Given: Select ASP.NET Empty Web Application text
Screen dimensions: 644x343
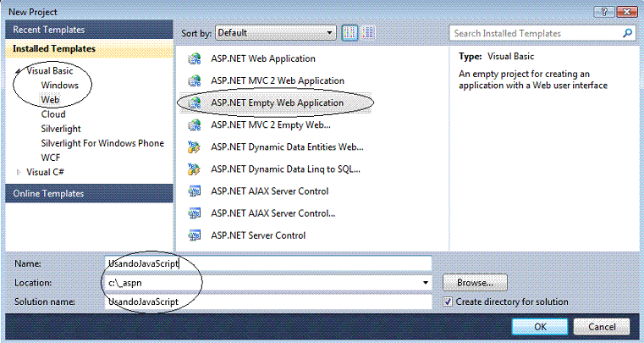Looking at the screenshot, I should (x=278, y=102).
